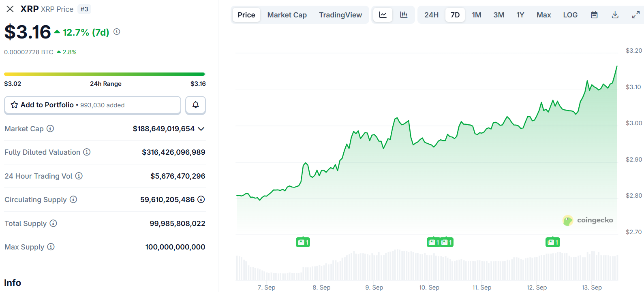Open the 24 Hour Trading Vol info icon
The image size is (644, 292).
click(79, 176)
